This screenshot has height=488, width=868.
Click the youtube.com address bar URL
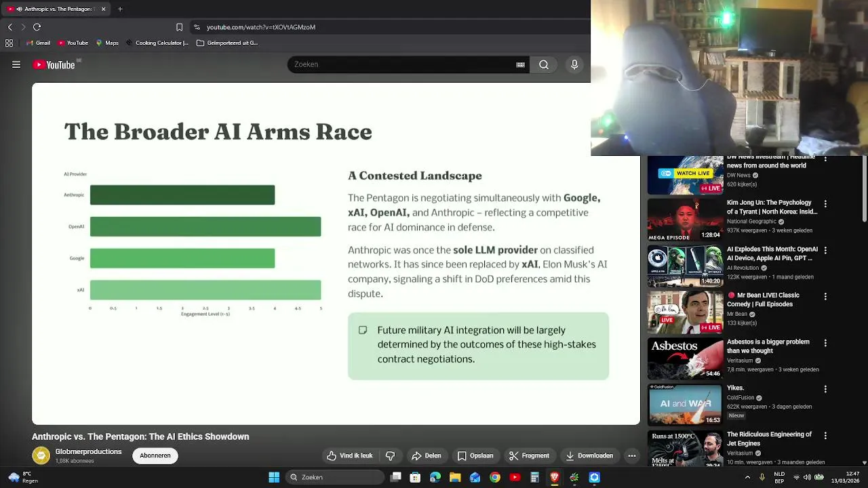261,27
